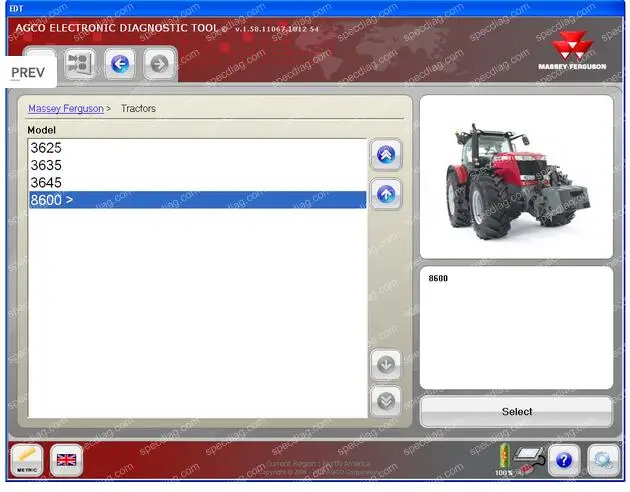This screenshot has height=492, width=630.
Task: Move down one item with single-down arrow
Action: tap(386, 365)
